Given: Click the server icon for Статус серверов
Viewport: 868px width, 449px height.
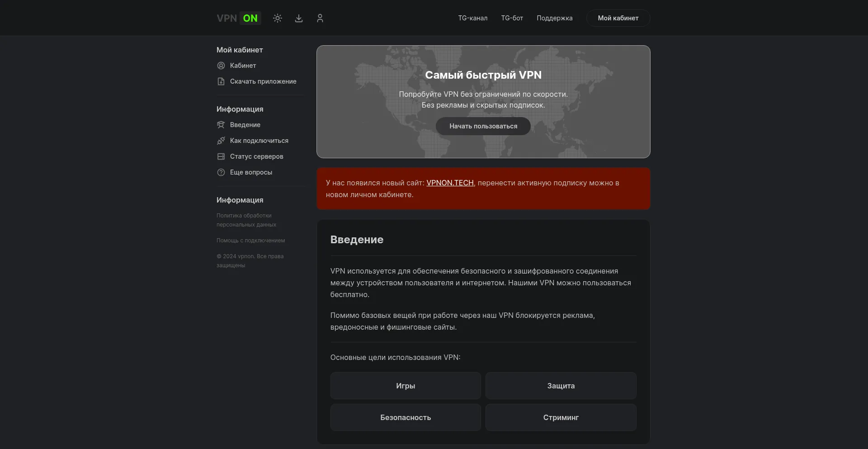Looking at the screenshot, I should tap(221, 156).
